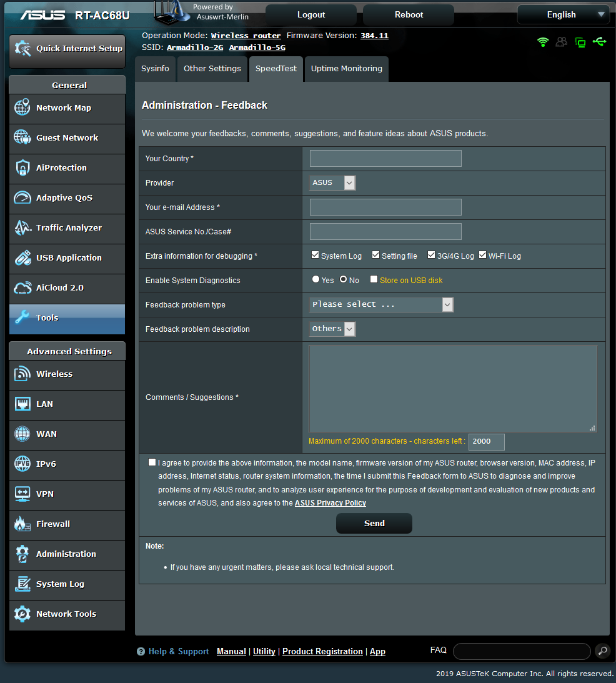Switch to the Other Settings tab
Screen dimensions: 616x683
[x=212, y=68]
